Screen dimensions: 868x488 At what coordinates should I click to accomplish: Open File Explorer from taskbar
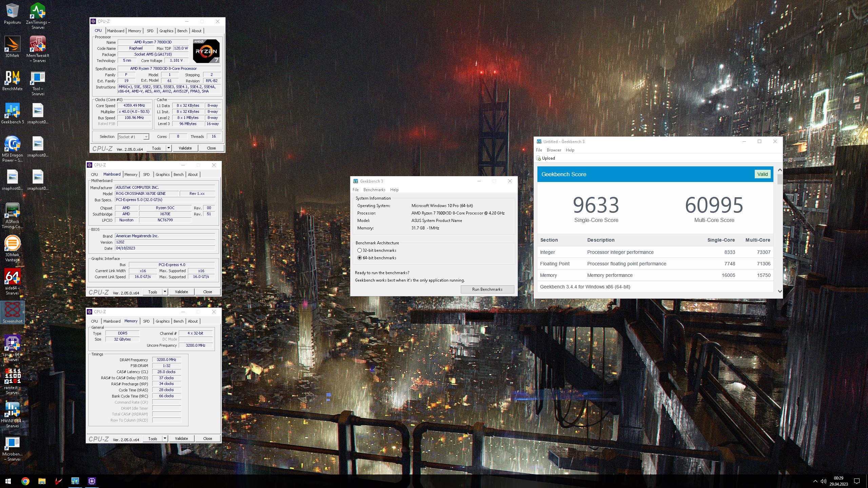(42, 481)
